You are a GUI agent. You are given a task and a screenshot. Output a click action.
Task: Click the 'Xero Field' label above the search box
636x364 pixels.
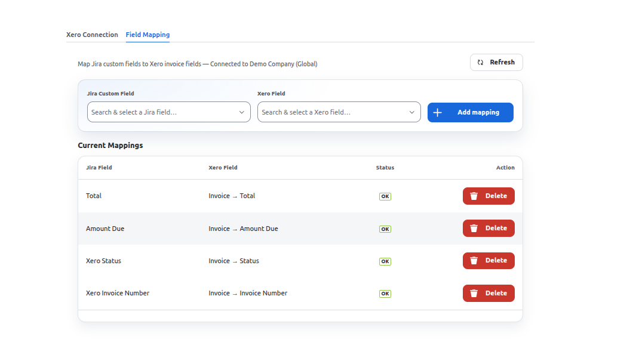(x=271, y=94)
